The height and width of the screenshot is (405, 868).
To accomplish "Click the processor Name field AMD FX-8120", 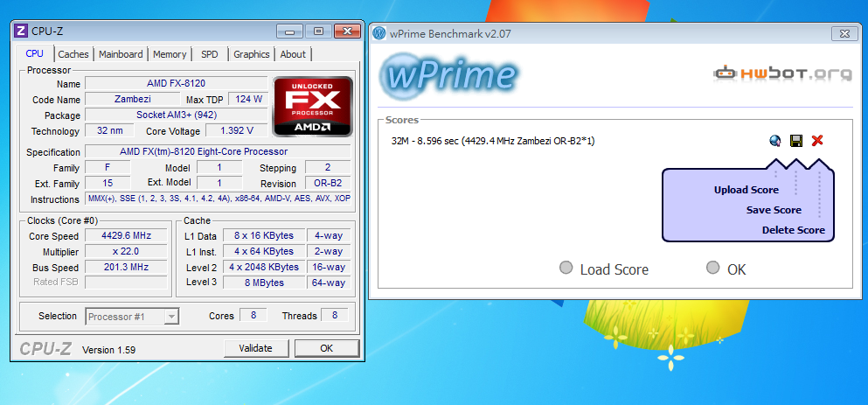I will point(176,84).
